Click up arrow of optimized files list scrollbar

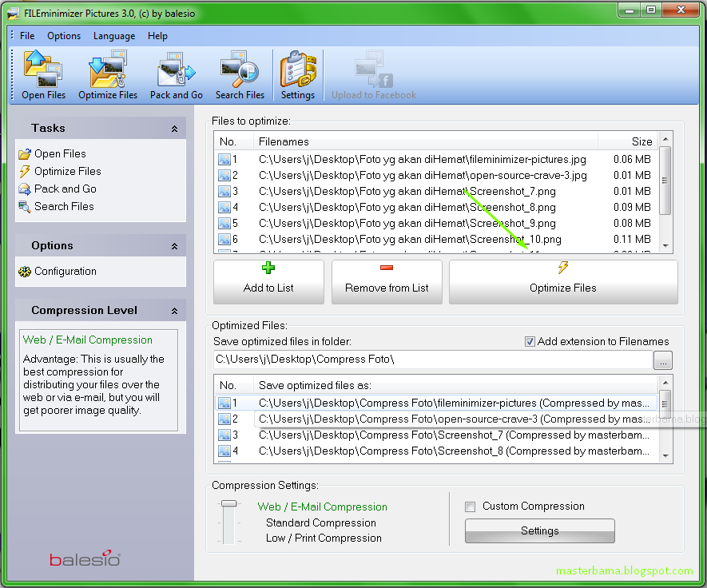tap(666, 383)
